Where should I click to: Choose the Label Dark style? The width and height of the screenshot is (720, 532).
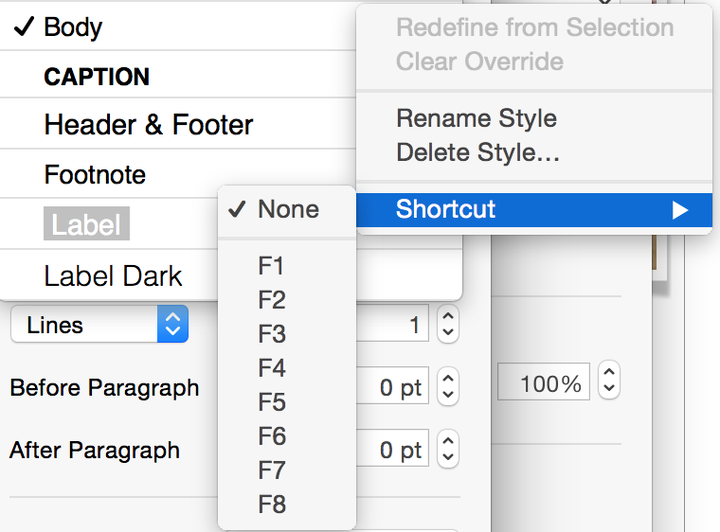(113, 276)
